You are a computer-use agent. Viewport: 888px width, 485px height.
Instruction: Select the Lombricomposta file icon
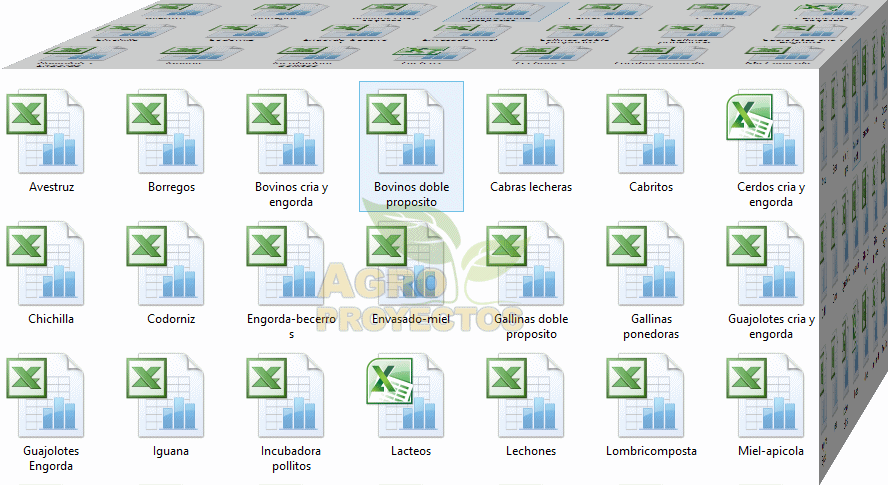646,396
